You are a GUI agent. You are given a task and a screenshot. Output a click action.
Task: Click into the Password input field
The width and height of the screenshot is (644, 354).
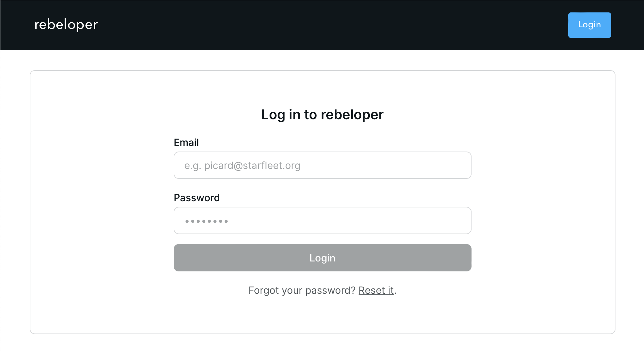click(x=322, y=220)
